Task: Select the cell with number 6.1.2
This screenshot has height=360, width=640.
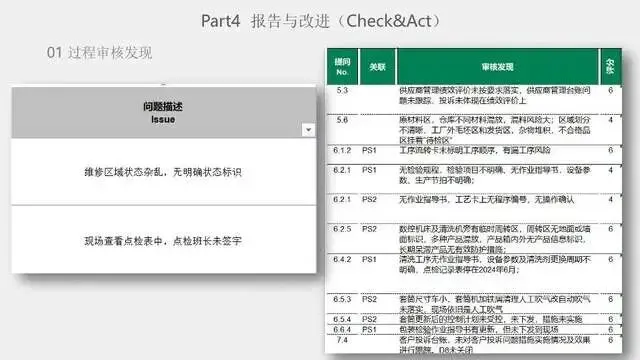Action: point(342,150)
